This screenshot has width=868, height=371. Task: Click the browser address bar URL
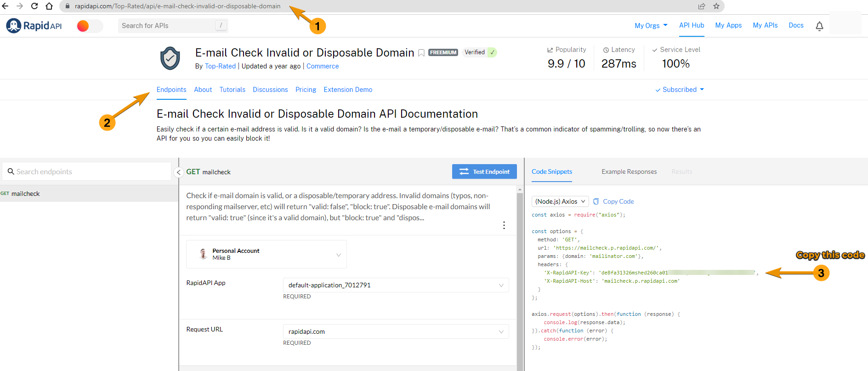(177, 6)
